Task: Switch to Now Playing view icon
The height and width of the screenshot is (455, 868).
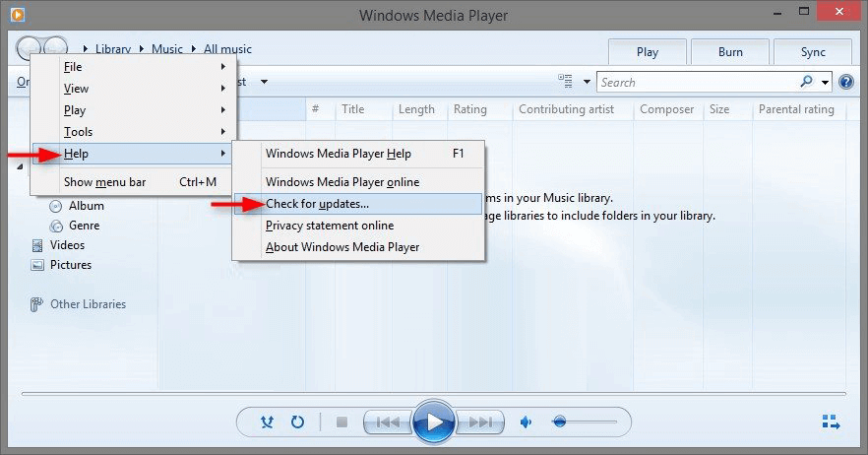Action: 831,422
